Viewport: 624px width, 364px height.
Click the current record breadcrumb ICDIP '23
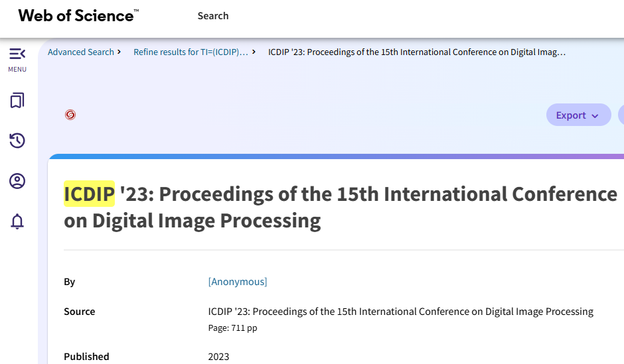click(x=417, y=52)
